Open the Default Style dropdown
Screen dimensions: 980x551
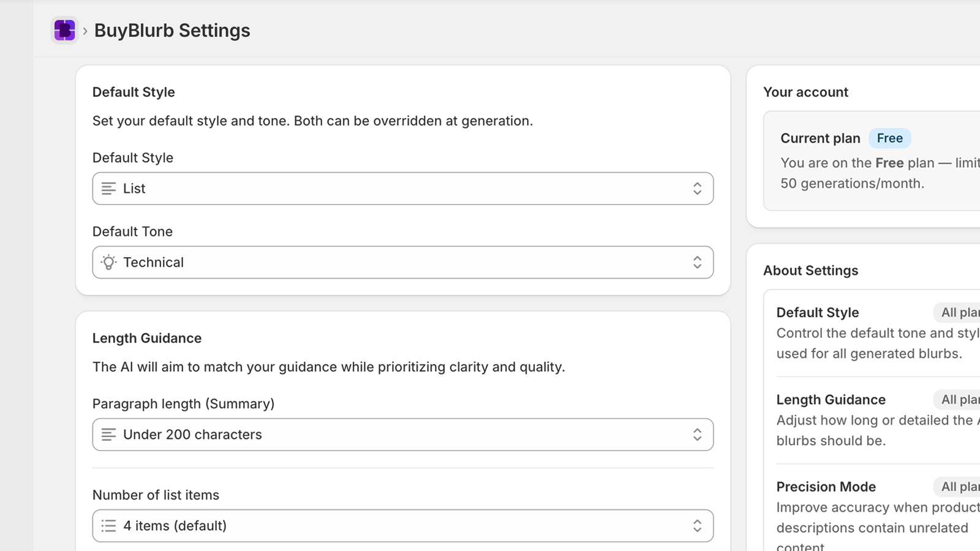[x=402, y=189]
